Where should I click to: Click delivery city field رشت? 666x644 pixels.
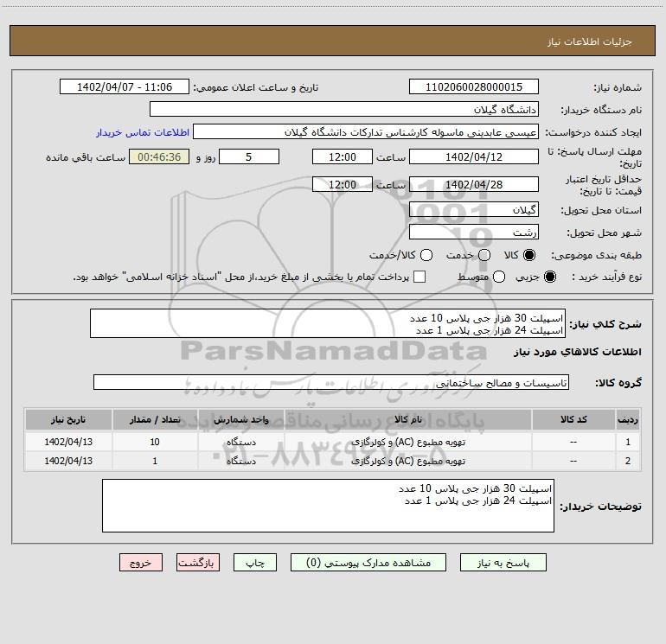[474, 232]
